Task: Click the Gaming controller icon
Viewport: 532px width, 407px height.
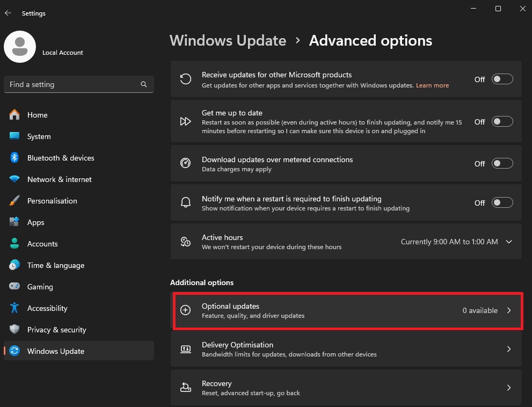Action: pos(15,287)
